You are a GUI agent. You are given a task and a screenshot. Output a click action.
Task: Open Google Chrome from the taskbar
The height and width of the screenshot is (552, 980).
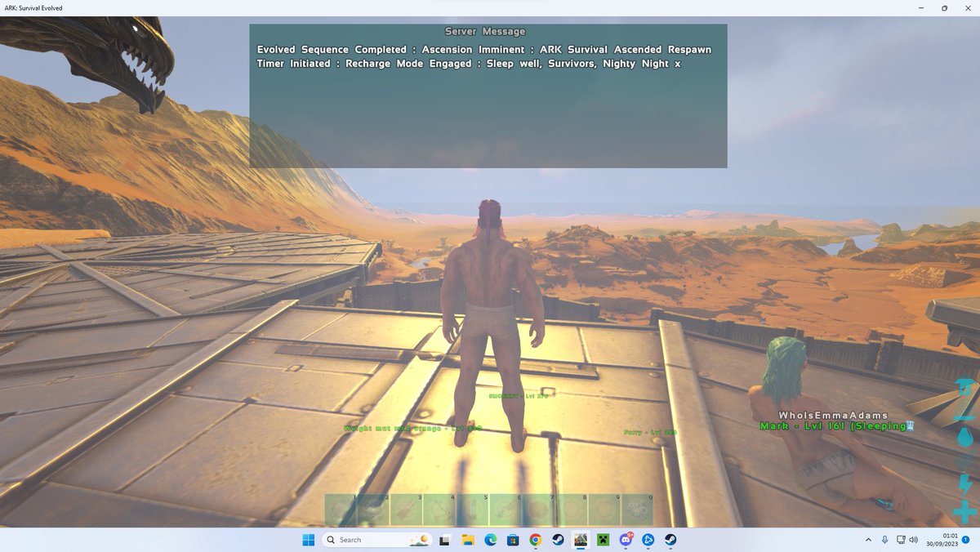pyautogui.click(x=536, y=540)
